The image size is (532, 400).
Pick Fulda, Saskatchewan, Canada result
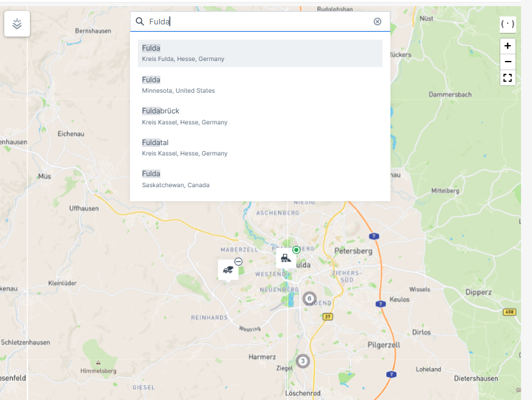click(260, 179)
